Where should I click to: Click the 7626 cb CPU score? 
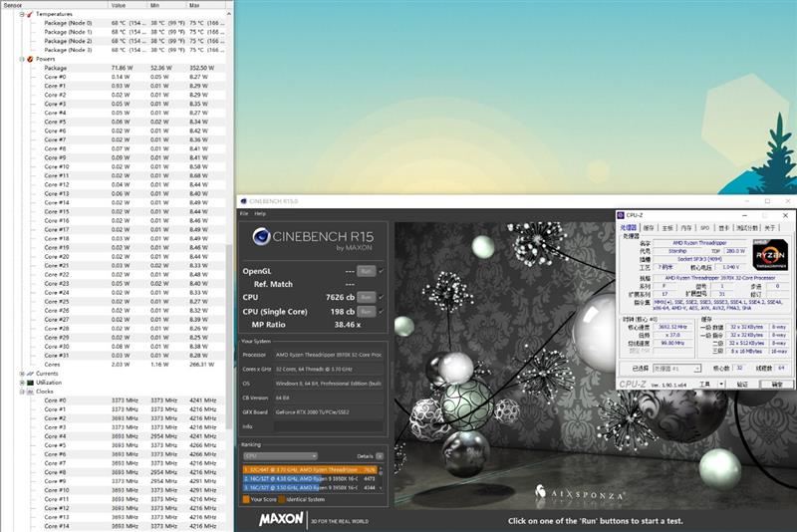click(x=340, y=297)
